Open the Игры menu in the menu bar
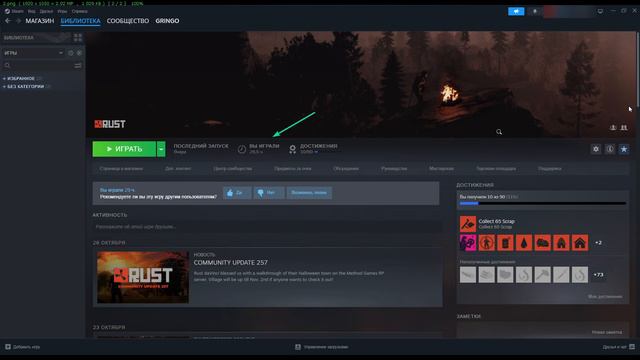Image resolution: width=640 pixels, height=360 pixels. [x=62, y=11]
